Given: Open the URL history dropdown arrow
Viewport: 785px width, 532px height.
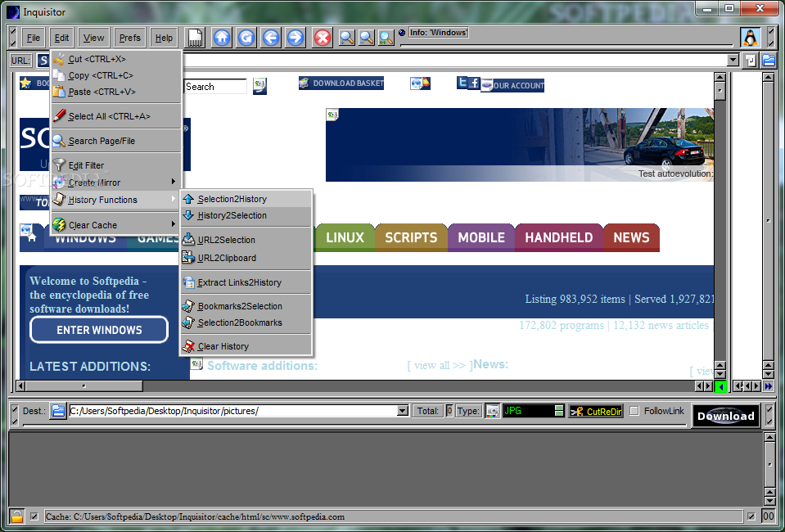Looking at the screenshot, I should pyautogui.click(x=733, y=61).
